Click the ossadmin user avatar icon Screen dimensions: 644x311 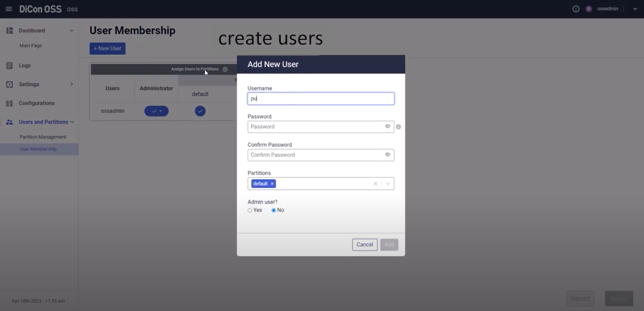(589, 9)
